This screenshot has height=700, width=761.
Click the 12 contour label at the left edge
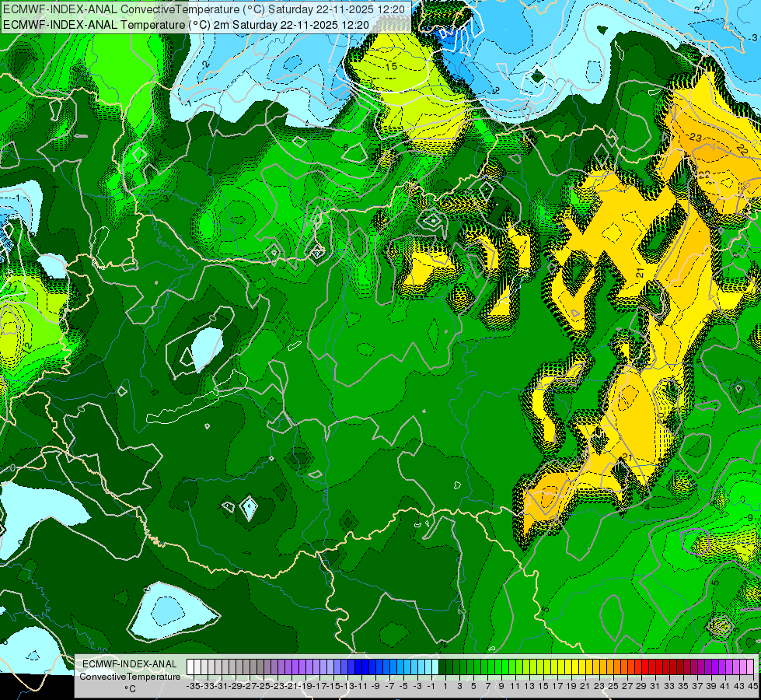[x=26, y=347]
